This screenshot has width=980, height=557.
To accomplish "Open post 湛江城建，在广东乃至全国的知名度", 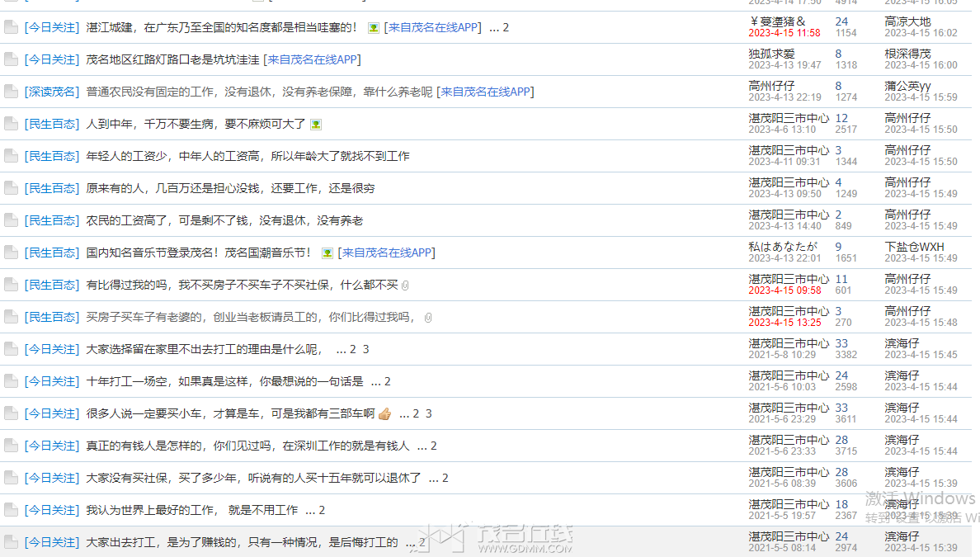I will click(221, 27).
